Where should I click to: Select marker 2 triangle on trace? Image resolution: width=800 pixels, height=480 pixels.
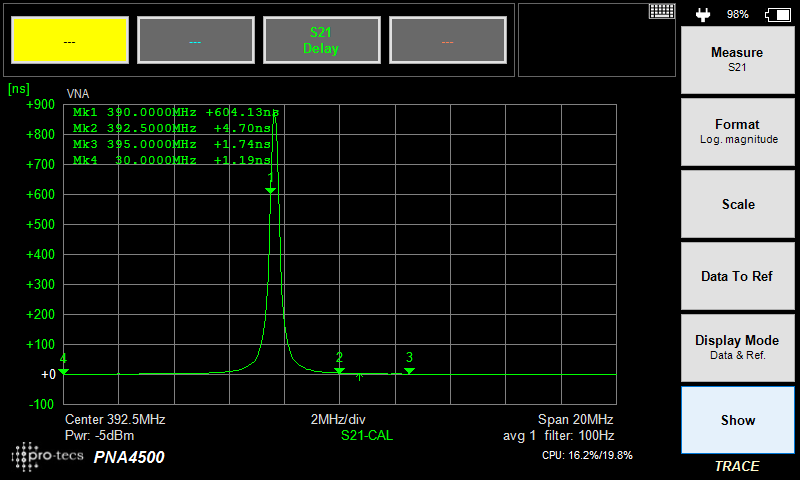coord(339,370)
